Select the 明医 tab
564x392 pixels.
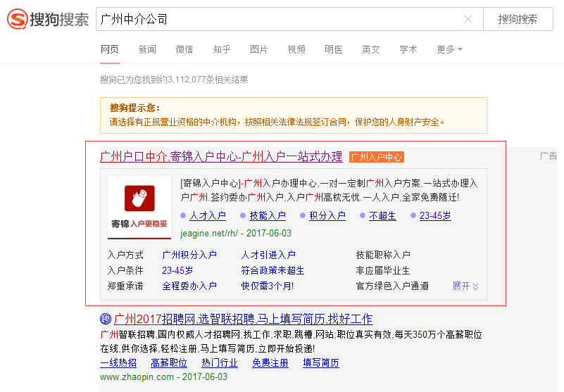click(334, 49)
